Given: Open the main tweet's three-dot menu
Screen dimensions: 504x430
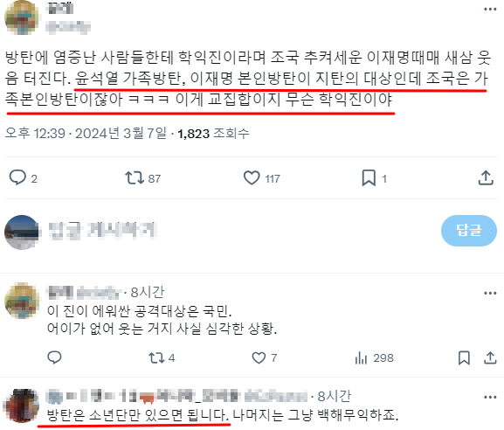Looking at the screenshot, I should [490, 10].
